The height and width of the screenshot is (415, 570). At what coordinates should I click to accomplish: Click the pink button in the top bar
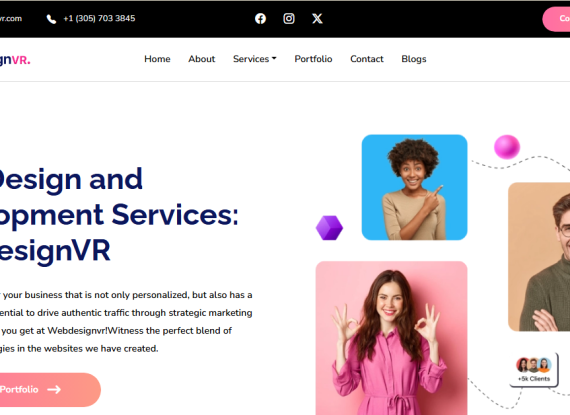(557, 19)
